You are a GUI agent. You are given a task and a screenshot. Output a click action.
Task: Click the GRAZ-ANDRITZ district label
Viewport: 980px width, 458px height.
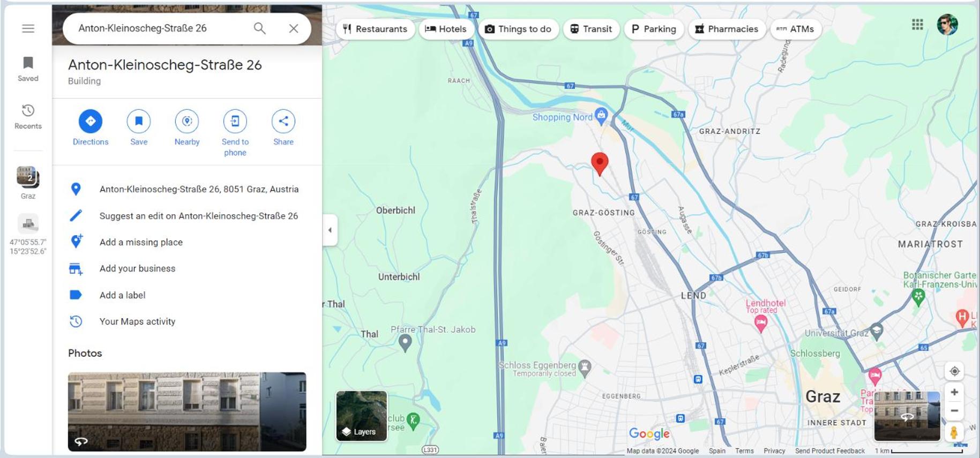(x=730, y=131)
